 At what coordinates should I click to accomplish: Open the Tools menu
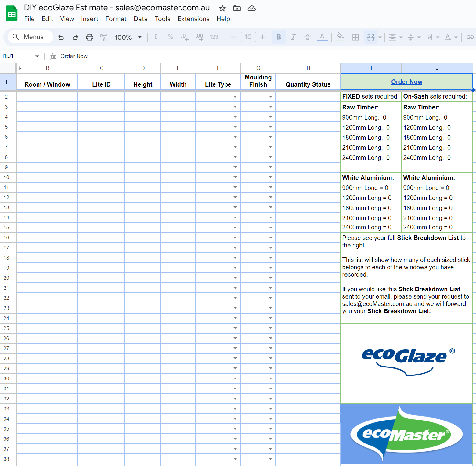coord(163,19)
